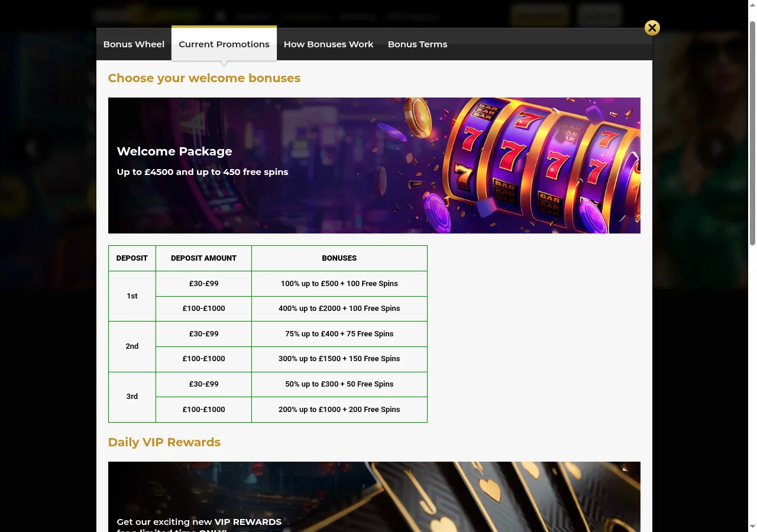
Task: Click the £30-£99 cell beside 50% bonus
Action: point(203,384)
